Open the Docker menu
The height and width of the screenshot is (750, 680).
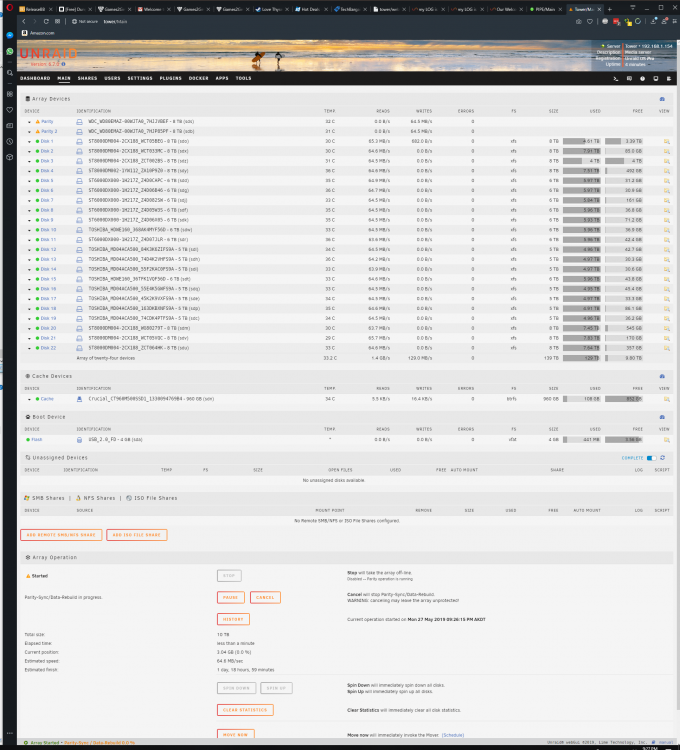(x=198, y=78)
